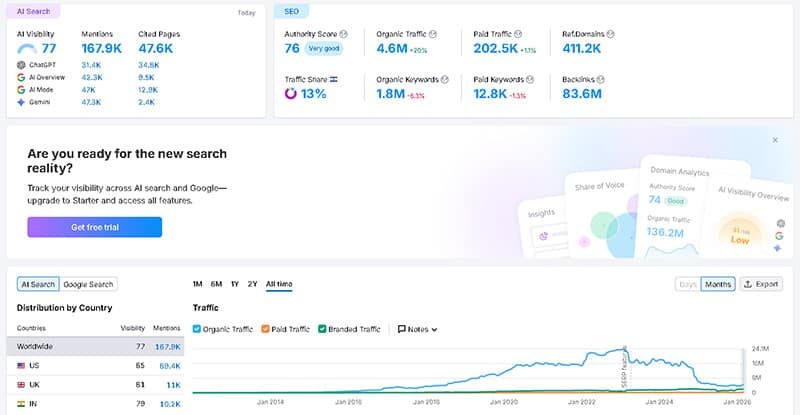Open the 167.9K Mentions total link
Image resolution: width=800 pixels, height=415 pixels.
102,48
